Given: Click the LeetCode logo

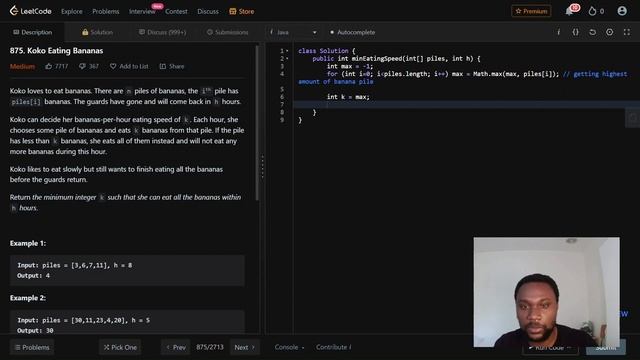Looking at the screenshot, I should click(x=31, y=11).
